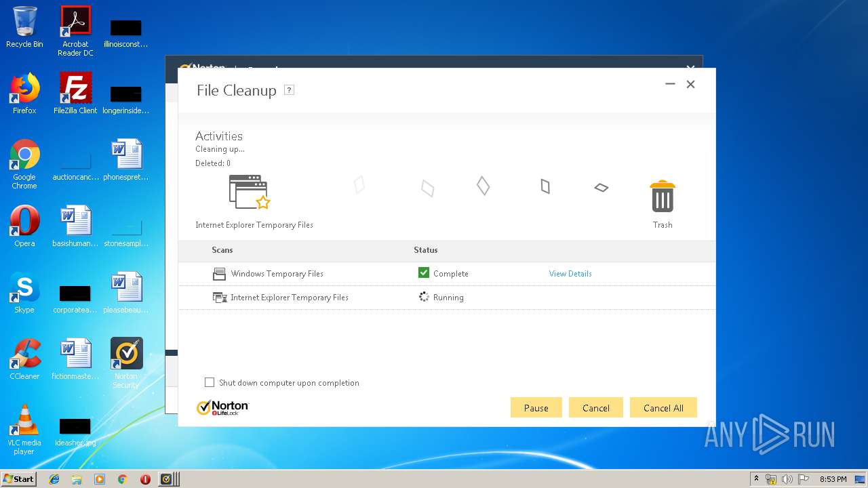Screen dimensions: 868x488
Task: Click the Cancel button
Action: click(595, 407)
